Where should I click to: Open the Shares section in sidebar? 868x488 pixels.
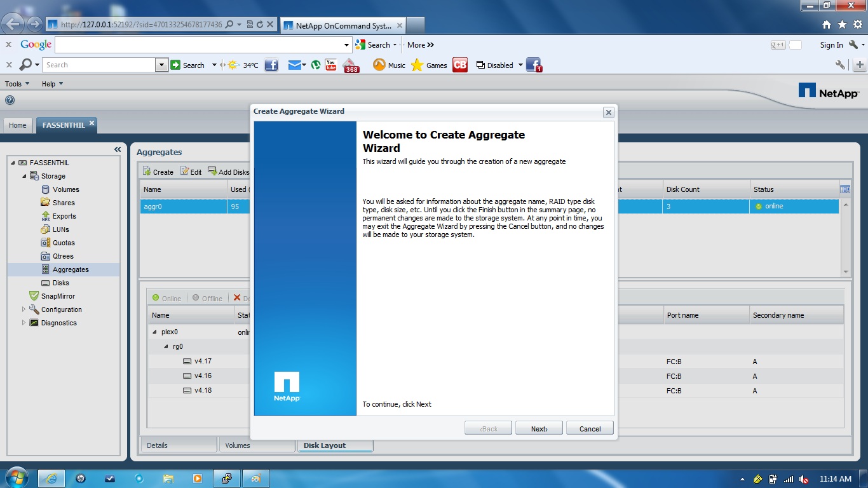click(x=65, y=202)
